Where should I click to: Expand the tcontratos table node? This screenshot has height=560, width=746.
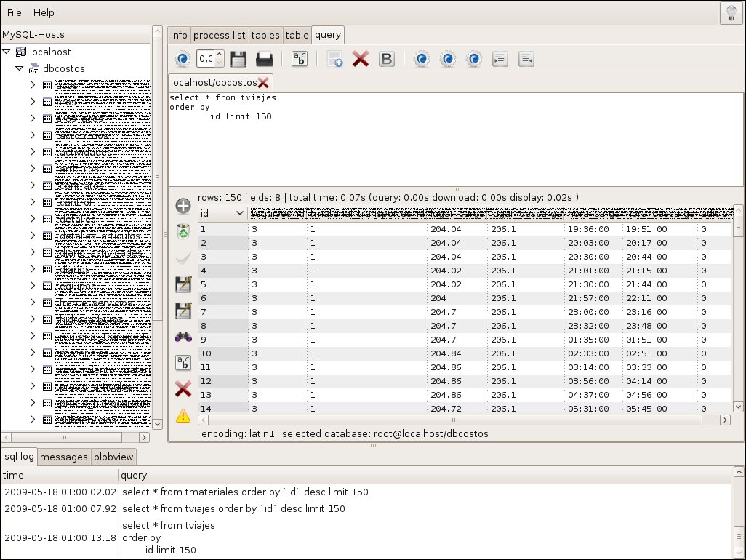[32, 185]
